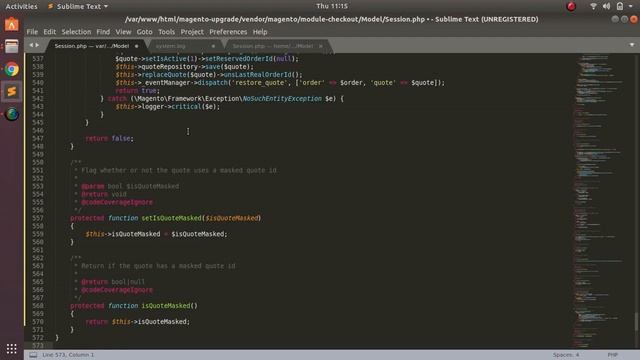Go to next tab with right arrow
Screen dimensions: 640x360
coord(37,45)
